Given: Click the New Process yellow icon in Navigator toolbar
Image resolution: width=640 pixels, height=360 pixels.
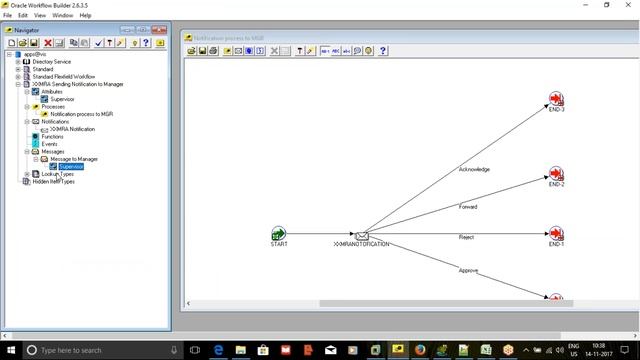Looking at the screenshot, I should coord(160,42).
